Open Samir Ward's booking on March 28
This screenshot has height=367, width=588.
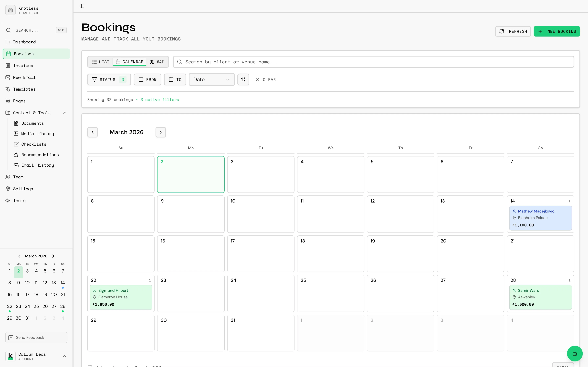pyautogui.click(x=541, y=297)
